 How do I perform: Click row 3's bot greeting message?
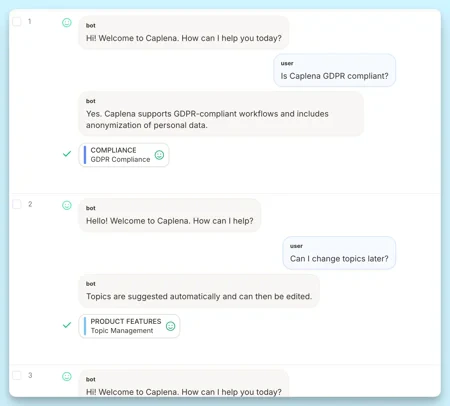(x=184, y=383)
